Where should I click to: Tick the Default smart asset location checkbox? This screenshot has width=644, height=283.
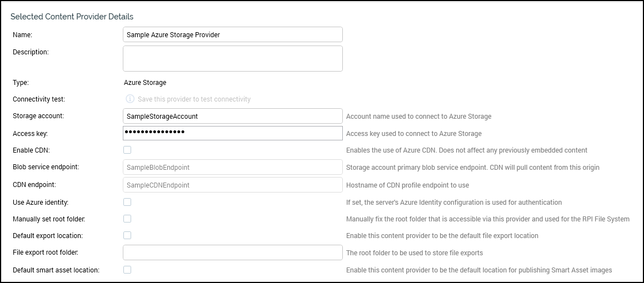coord(127,270)
